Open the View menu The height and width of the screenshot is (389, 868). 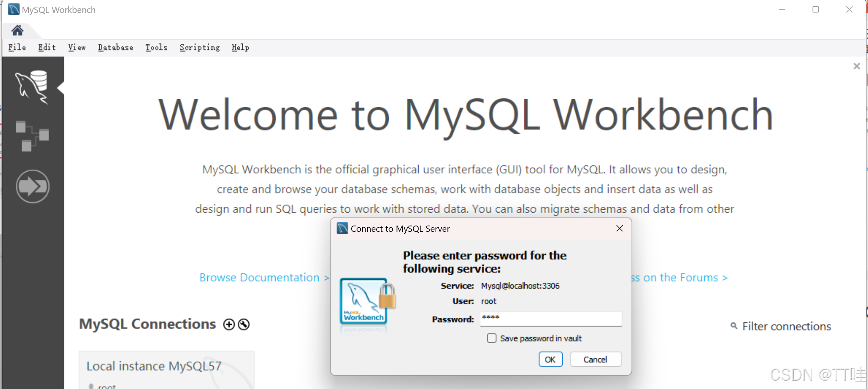click(x=77, y=48)
